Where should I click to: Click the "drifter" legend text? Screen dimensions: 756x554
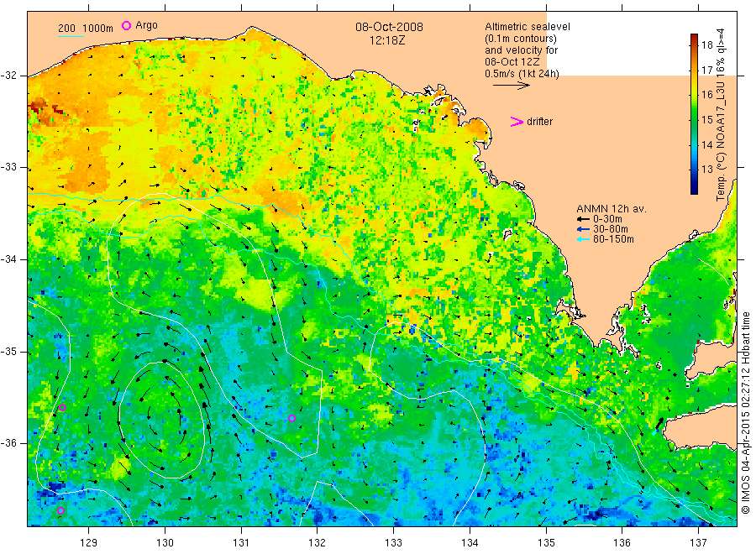tap(539, 122)
